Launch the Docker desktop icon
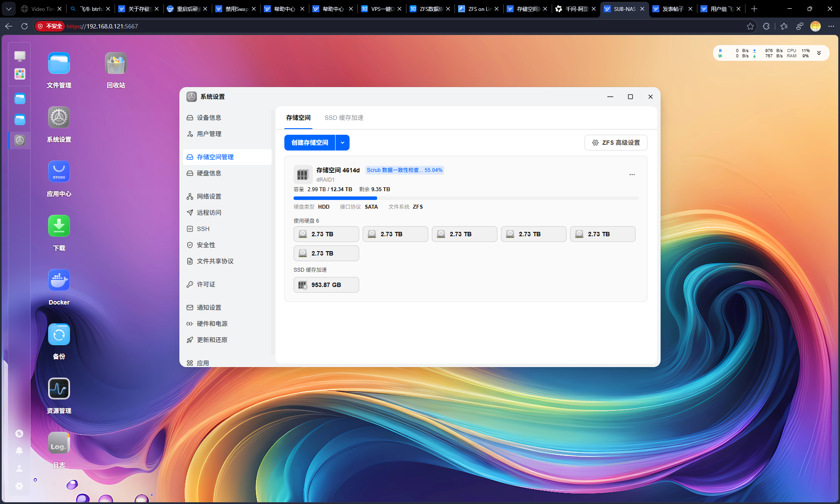 (59, 280)
